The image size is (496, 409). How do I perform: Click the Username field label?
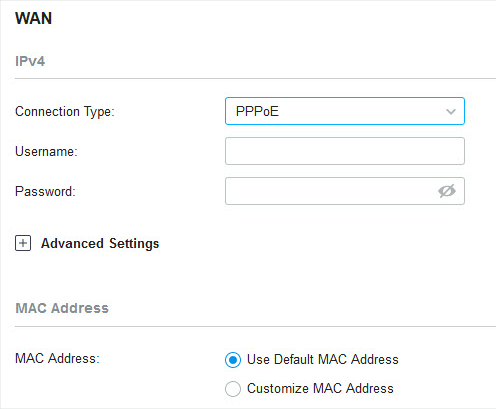(46, 151)
